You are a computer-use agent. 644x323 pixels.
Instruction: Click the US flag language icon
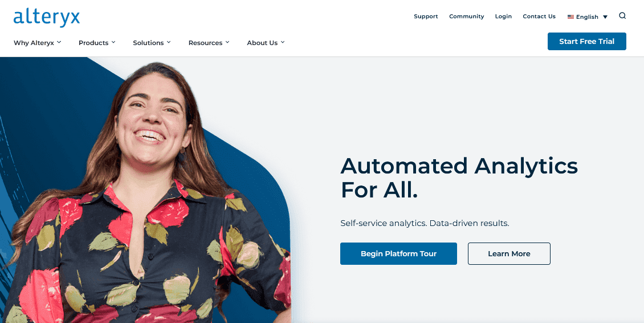(x=570, y=17)
